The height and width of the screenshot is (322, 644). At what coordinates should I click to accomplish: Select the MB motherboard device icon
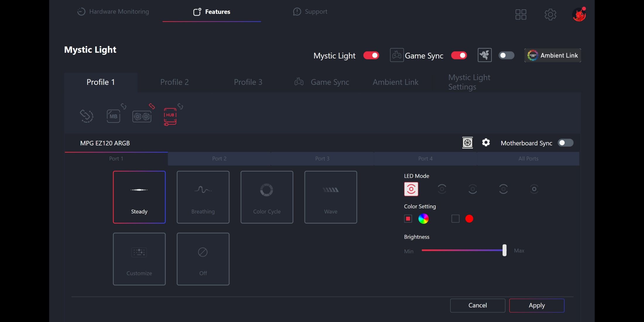pyautogui.click(x=114, y=116)
